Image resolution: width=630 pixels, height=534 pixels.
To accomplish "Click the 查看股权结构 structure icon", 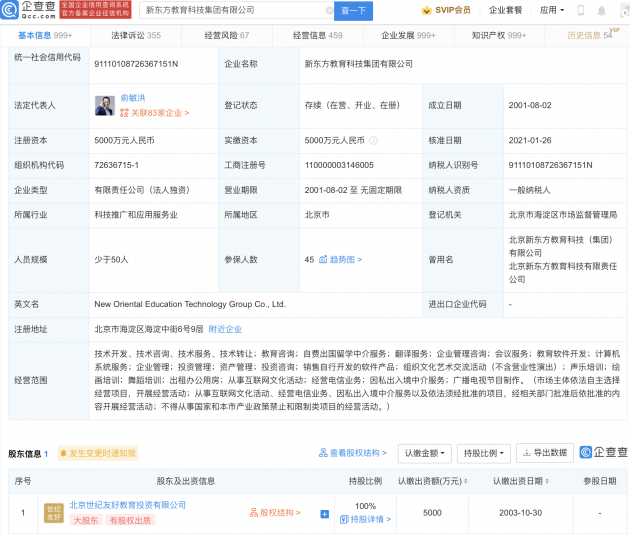I will tap(324, 453).
